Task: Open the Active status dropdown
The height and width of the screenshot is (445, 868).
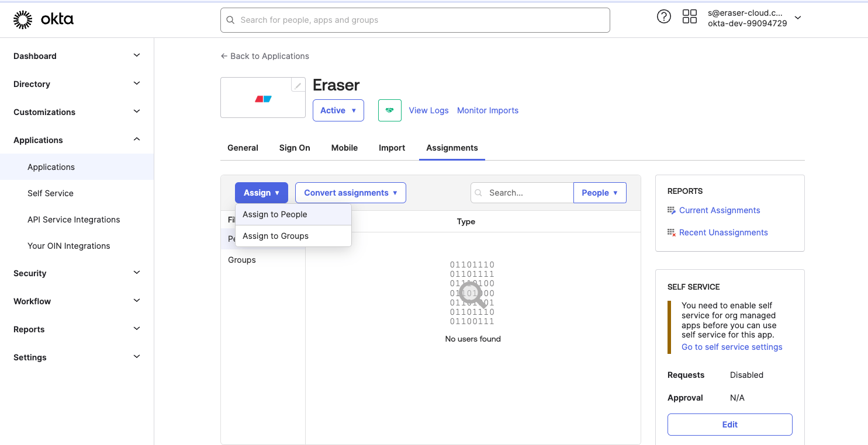Action: pos(338,110)
